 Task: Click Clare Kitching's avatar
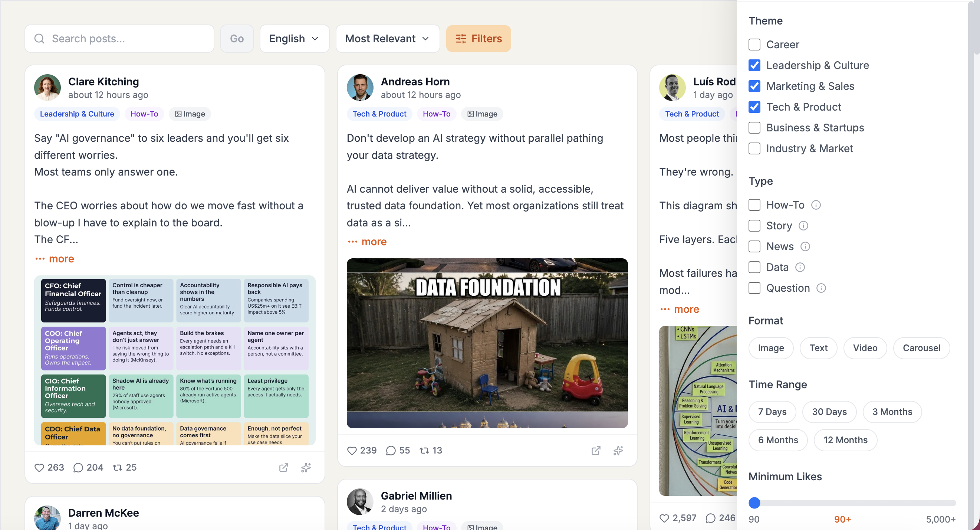click(x=47, y=87)
